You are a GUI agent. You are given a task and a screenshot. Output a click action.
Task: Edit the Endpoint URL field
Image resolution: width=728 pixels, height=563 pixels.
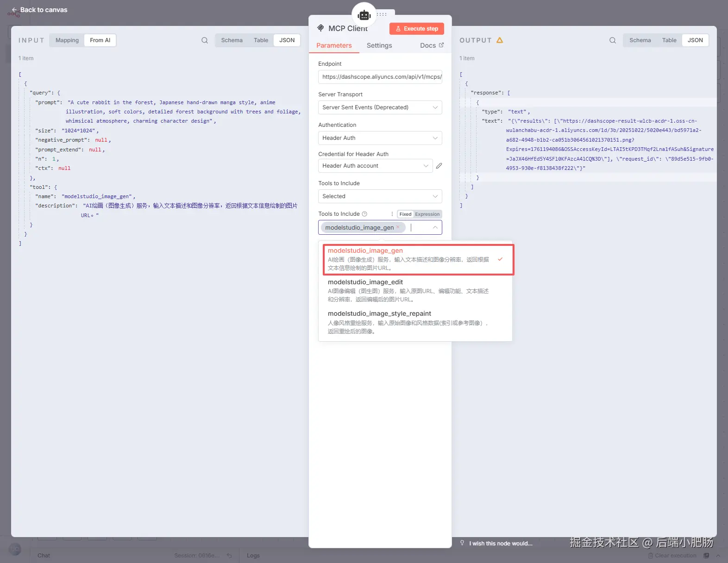point(380,77)
